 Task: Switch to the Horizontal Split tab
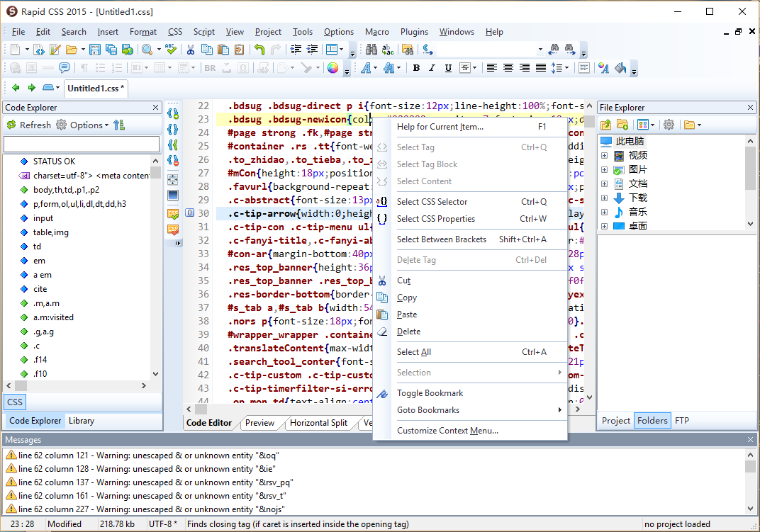pyautogui.click(x=318, y=423)
